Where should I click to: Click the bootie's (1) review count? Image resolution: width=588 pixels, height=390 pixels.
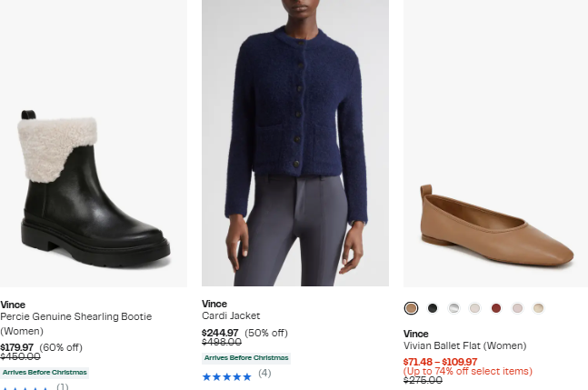(63, 386)
